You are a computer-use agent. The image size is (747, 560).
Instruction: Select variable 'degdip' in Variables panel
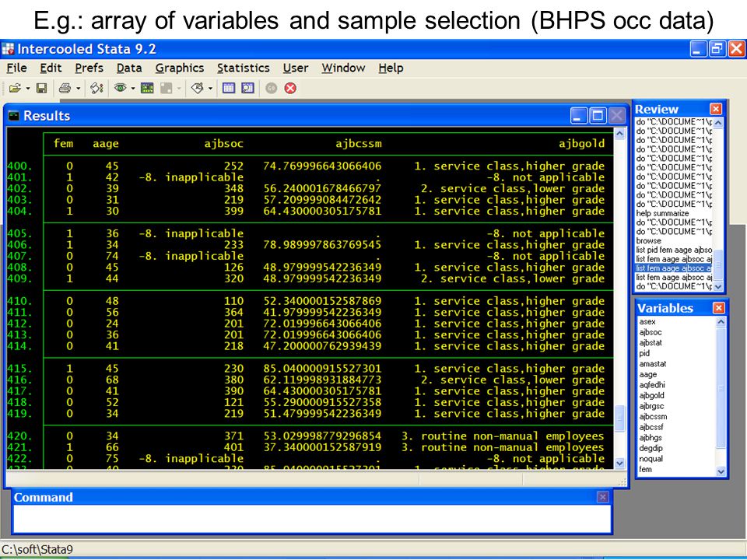pos(651,448)
